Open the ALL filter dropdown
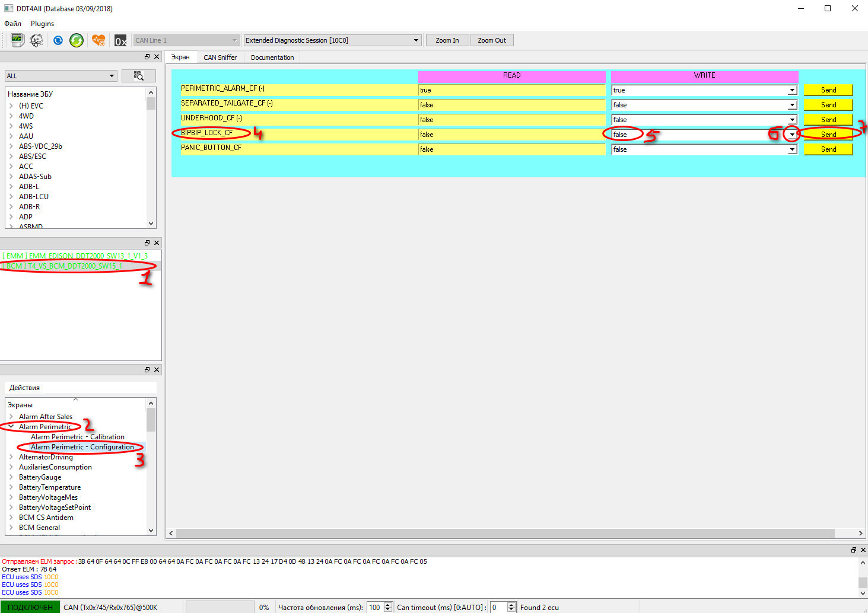 [61, 76]
